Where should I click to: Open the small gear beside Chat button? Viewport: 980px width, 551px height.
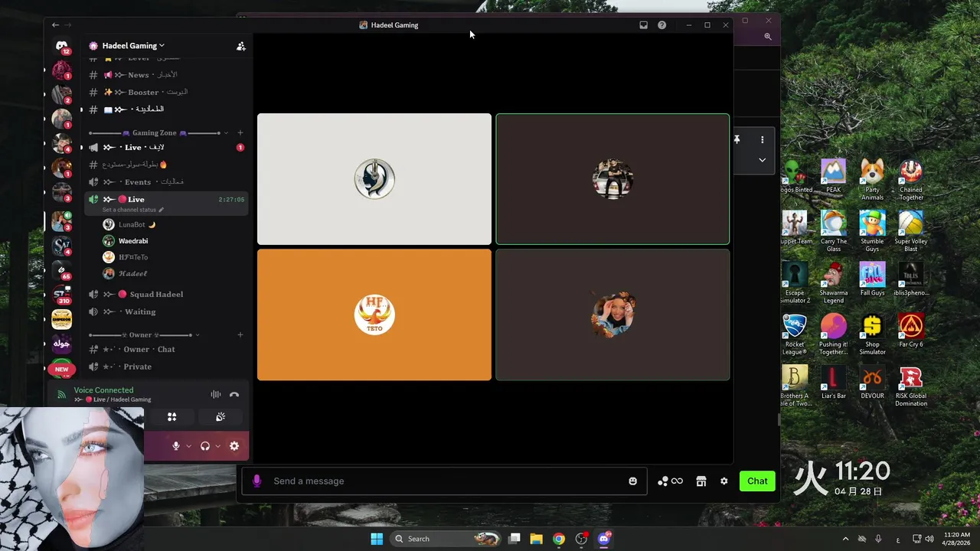724,481
